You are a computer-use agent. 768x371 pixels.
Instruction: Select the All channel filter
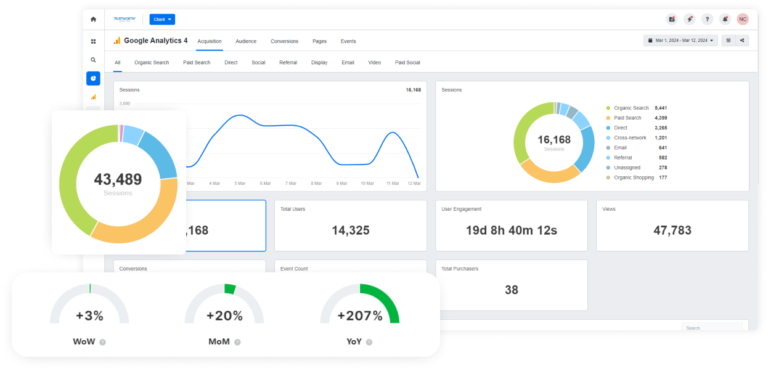[x=118, y=63]
